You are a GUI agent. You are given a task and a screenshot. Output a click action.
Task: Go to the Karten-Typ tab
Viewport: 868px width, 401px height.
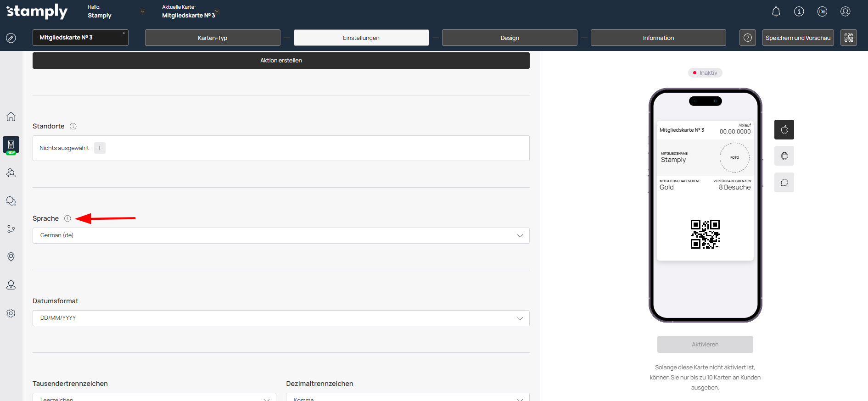212,38
